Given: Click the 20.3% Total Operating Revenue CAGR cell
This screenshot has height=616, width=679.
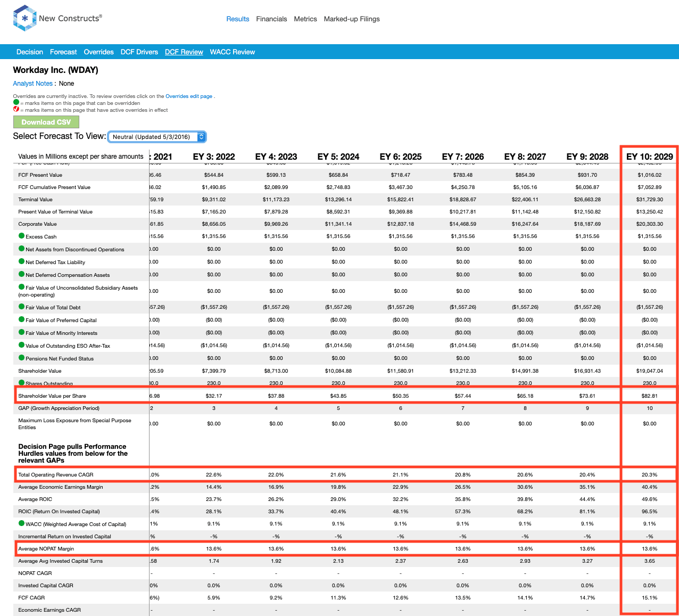Looking at the screenshot, I should click(650, 474).
